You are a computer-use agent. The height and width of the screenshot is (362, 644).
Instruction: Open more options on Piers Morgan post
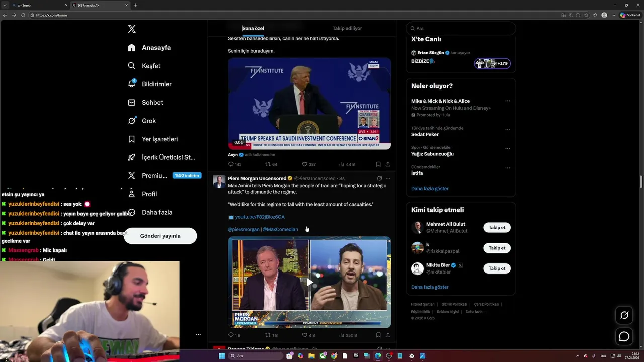pos(388,178)
